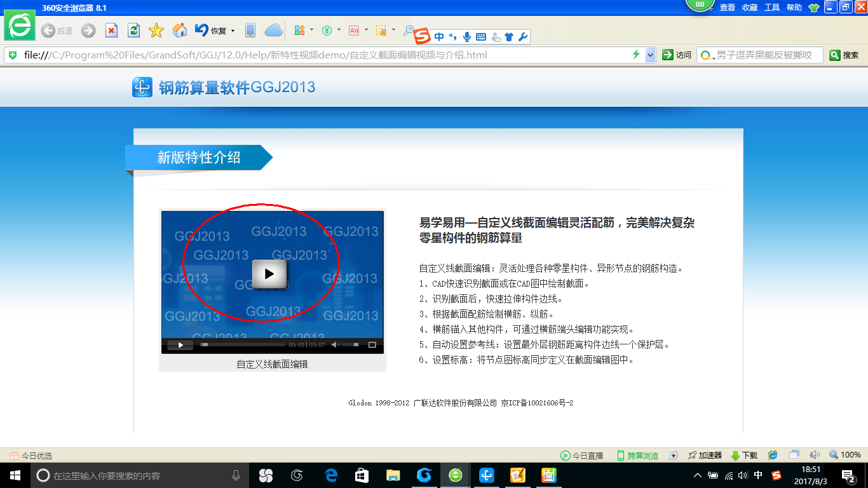Click the 360 browser green logo

[x=20, y=25]
